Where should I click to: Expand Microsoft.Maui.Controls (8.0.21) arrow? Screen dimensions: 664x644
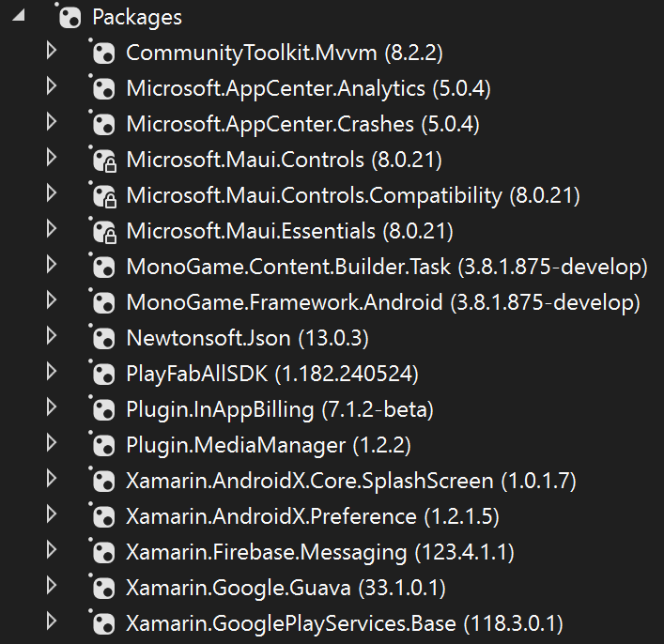click(x=52, y=158)
